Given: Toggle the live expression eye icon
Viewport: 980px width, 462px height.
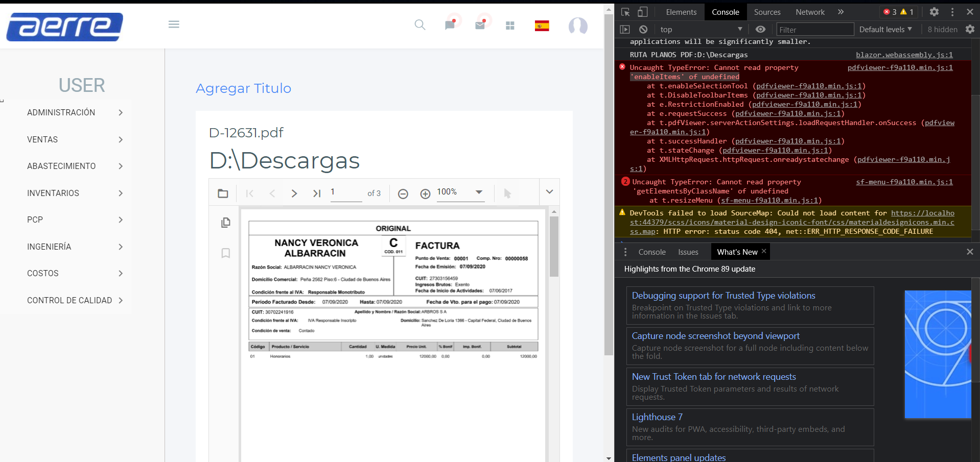Looking at the screenshot, I should (x=760, y=30).
